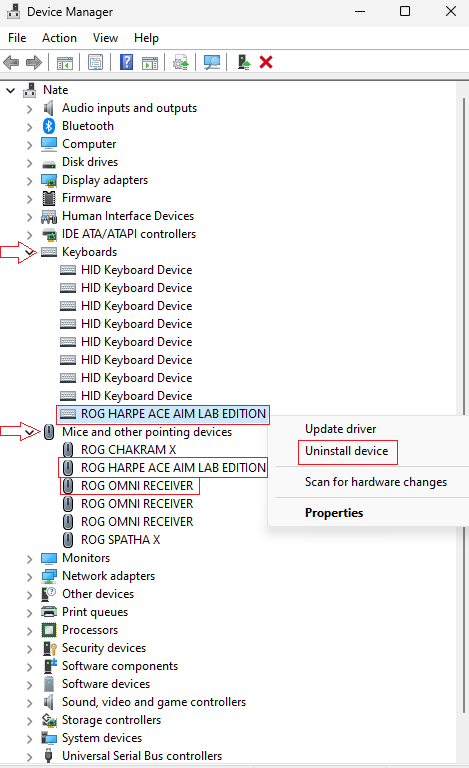
Task: Select the Software devices label
Action: [x=106, y=684]
